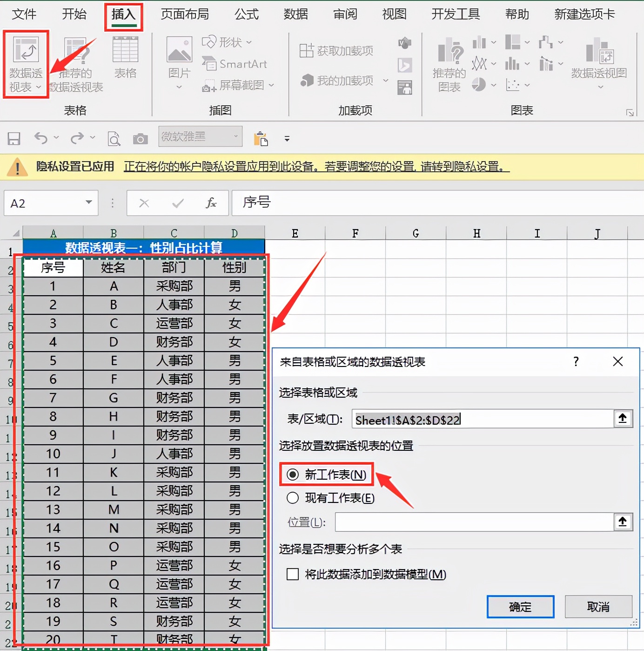
Task: Select column header E
Action: [x=295, y=233]
